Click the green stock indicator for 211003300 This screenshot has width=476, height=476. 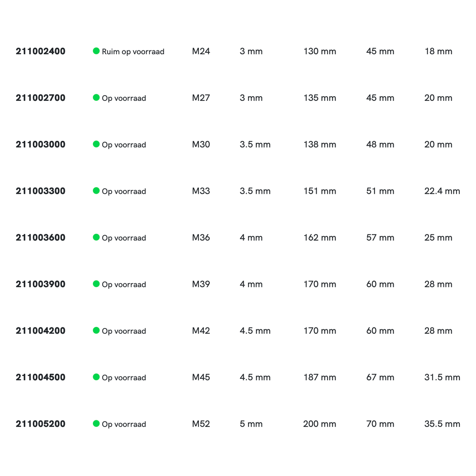[x=96, y=191]
